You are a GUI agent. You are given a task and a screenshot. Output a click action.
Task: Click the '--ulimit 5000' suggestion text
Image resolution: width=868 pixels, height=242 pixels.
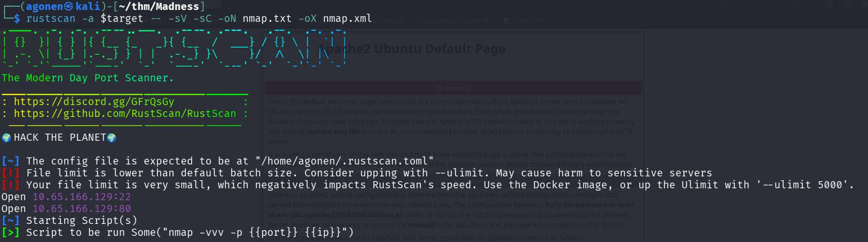[802, 185]
